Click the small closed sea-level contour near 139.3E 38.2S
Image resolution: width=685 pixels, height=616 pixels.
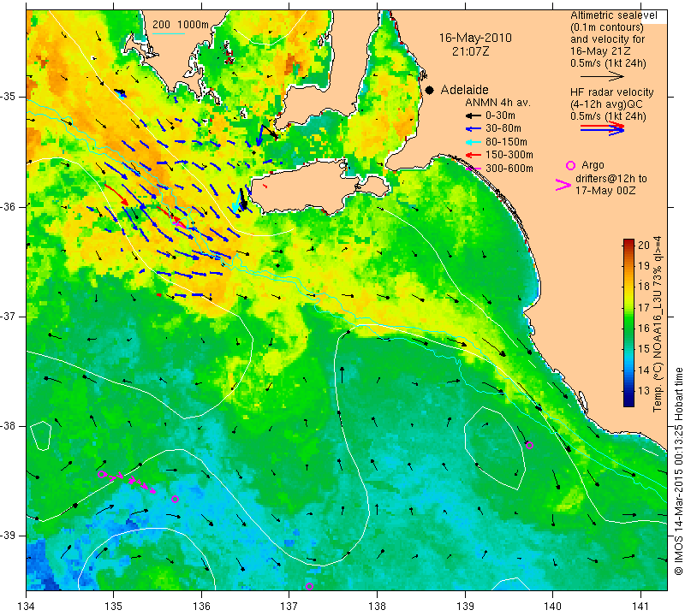494,448
